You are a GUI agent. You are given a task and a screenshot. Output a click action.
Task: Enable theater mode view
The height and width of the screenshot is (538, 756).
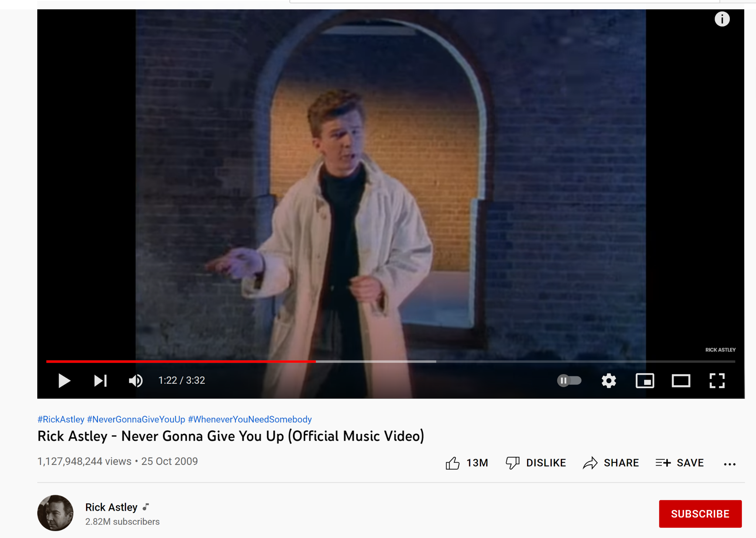click(x=681, y=380)
